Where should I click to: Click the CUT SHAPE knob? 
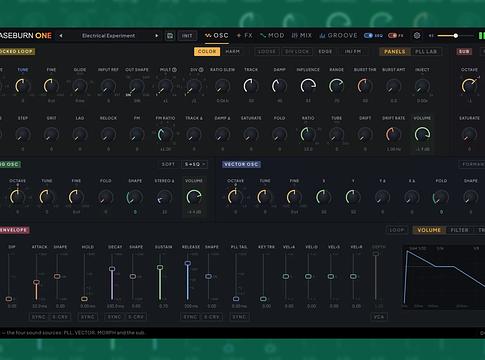pos(137,86)
